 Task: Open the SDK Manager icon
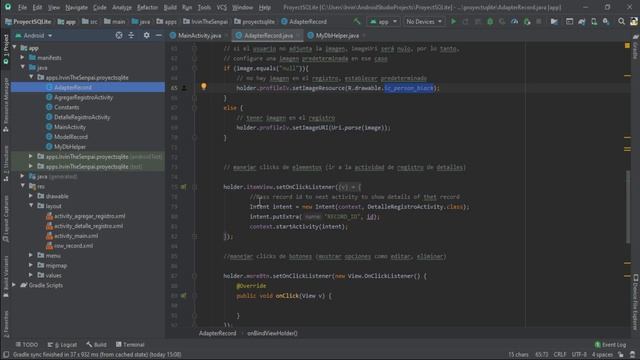click(606, 21)
